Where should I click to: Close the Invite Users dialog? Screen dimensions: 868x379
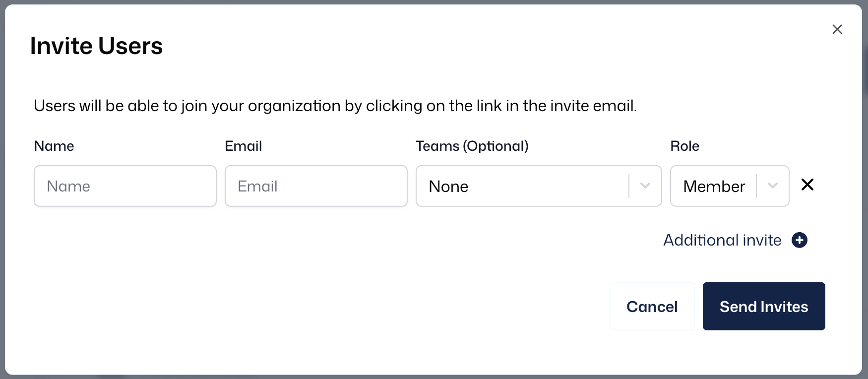(x=837, y=29)
